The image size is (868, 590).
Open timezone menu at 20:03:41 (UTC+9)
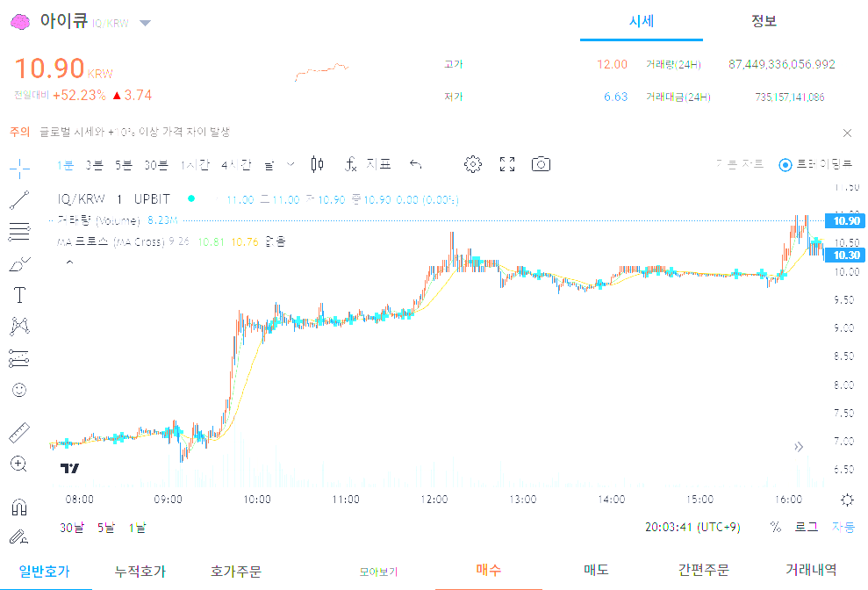(x=692, y=527)
